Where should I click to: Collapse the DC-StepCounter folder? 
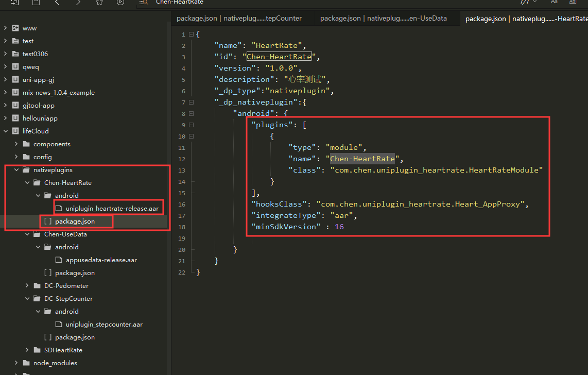[x=27, y=298]
